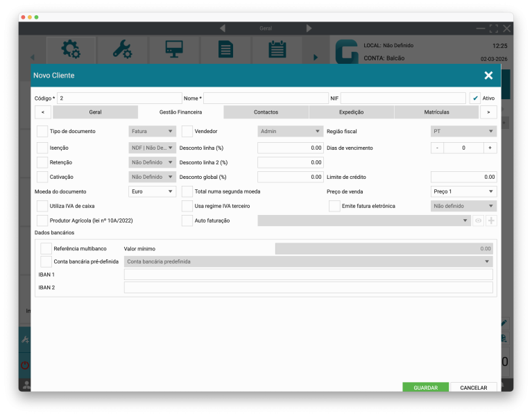Increase Dias de vencimento with plus button

[490, 148]
